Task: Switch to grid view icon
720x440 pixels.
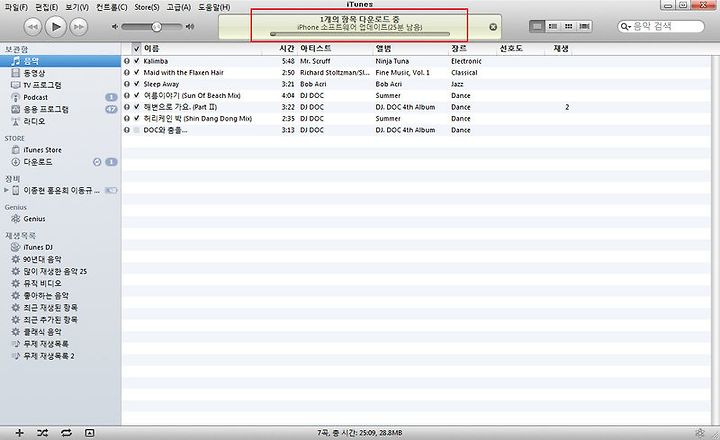Action: 568,26
